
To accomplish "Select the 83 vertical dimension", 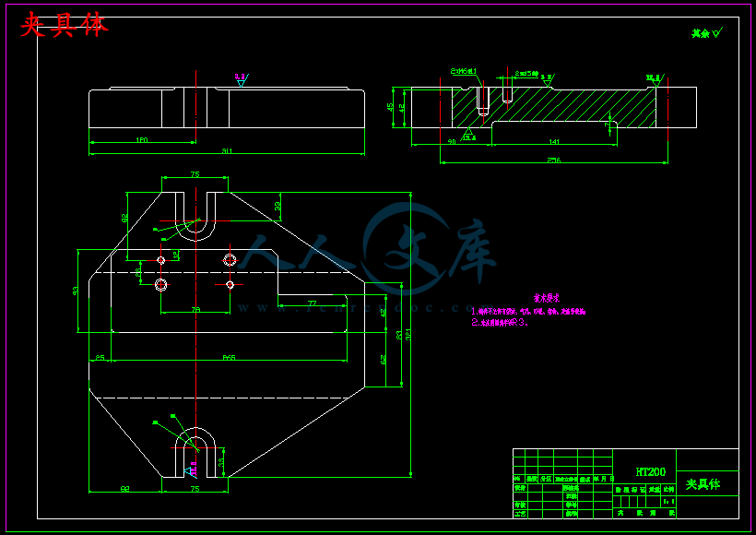I will (x=399, y=335).
